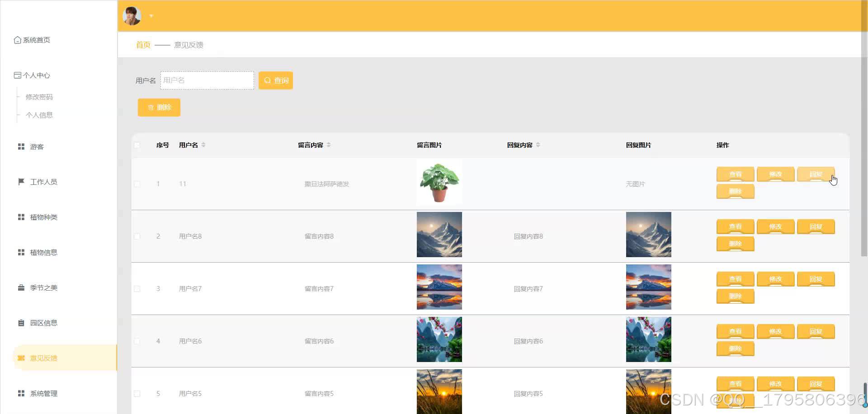Click the 季节之美 briefcase icon
This screenshot has width=868, height=414.
(21, 287)
